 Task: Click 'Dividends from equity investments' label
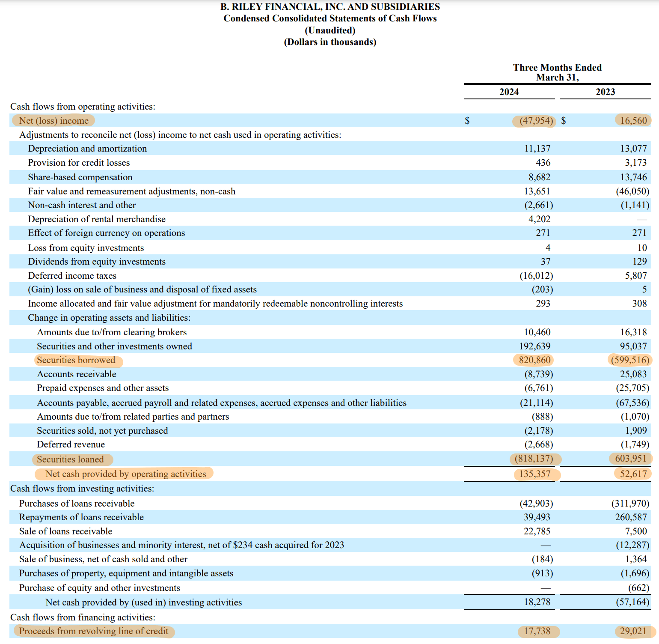click(x=97, y=262)
